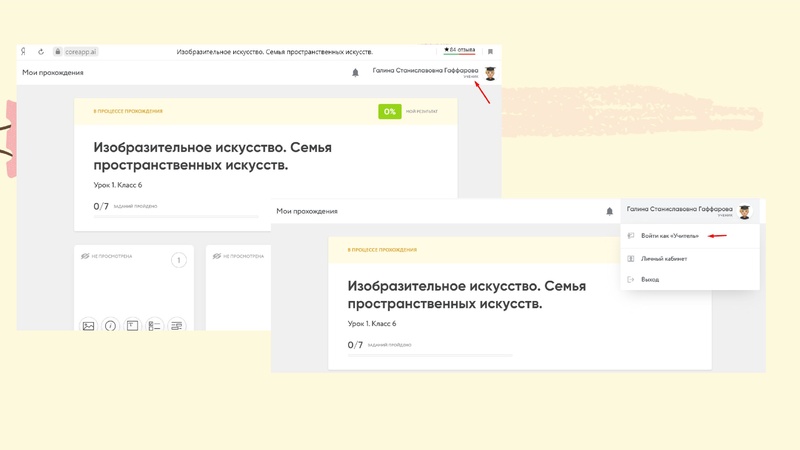Click the text alignment element icon on slide card

[176, 326]
